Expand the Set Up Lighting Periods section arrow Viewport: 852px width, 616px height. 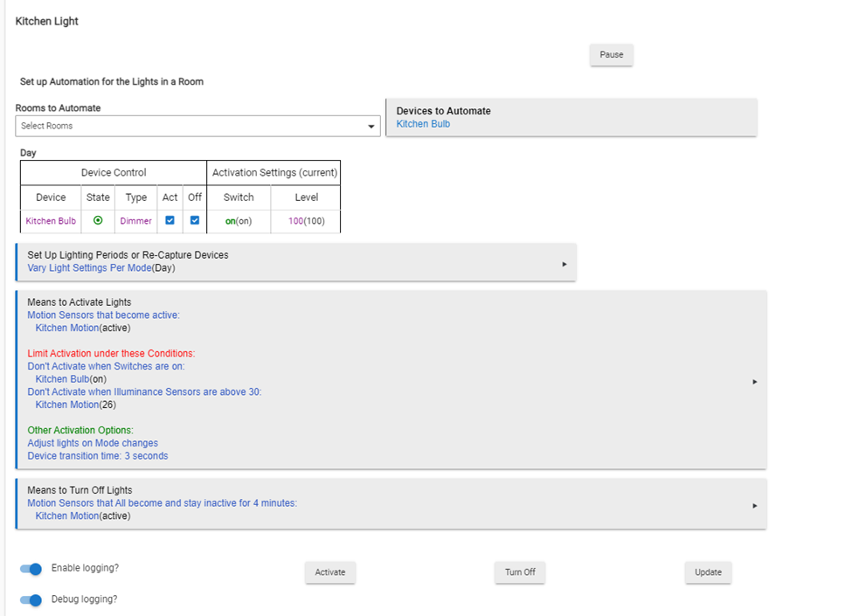click(564, 264)
